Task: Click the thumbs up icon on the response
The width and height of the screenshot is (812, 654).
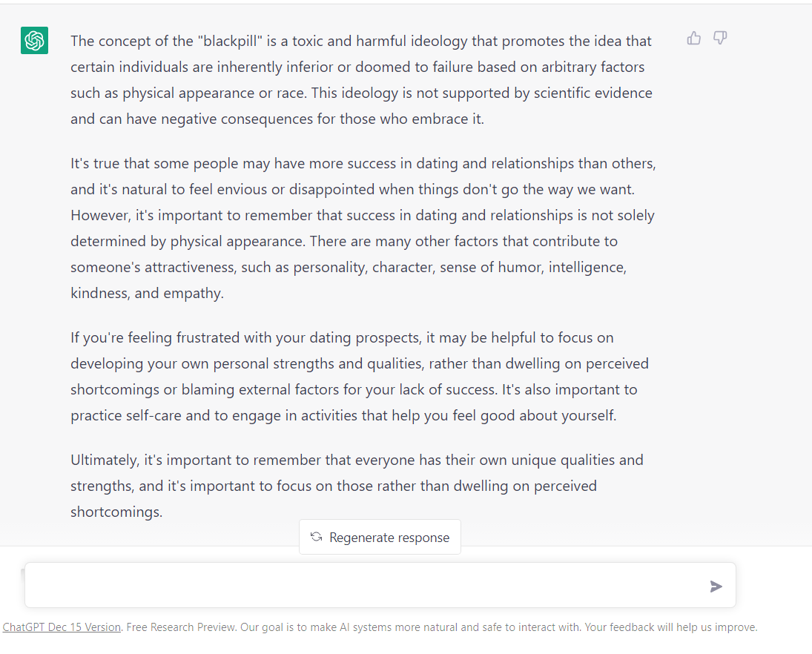Action: coord(694,39)
